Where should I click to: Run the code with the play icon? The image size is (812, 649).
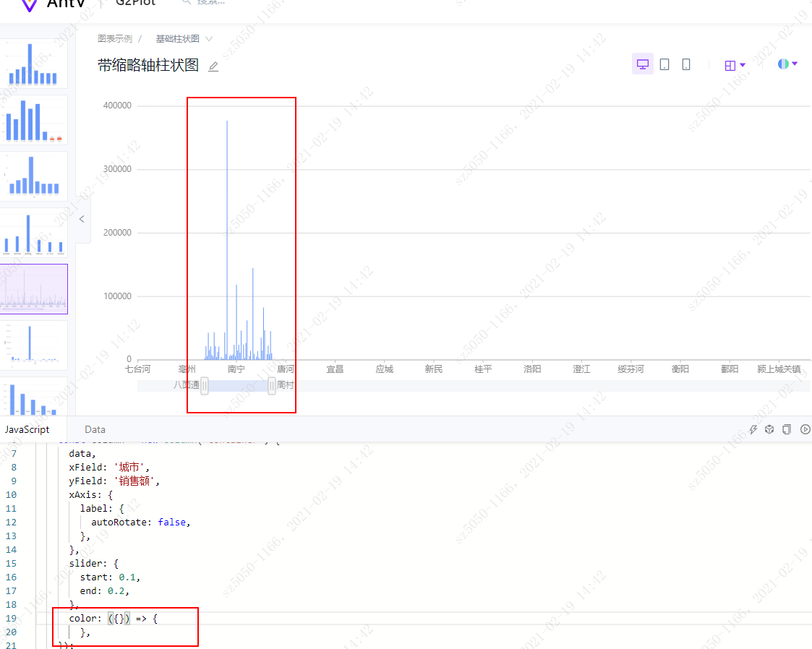click(x=805, y=429)
